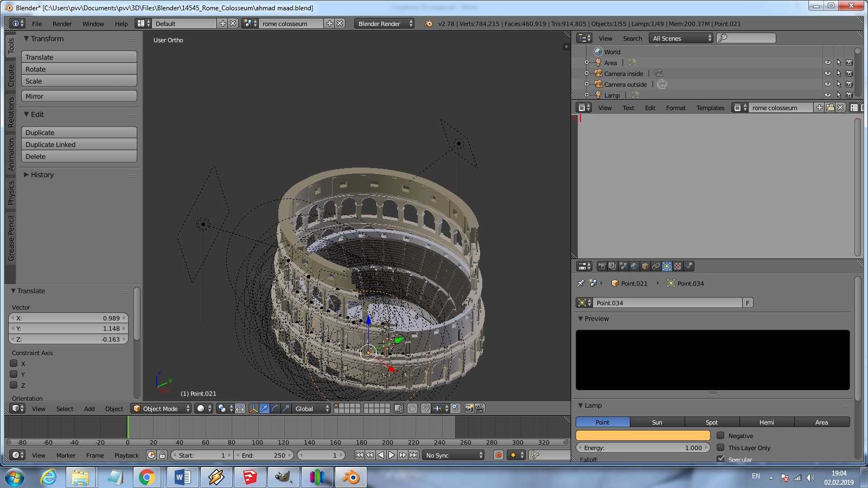Toggle the 3D manipulator translate arrow icon
The image size is (868, 488).
(x=264, y=408)
